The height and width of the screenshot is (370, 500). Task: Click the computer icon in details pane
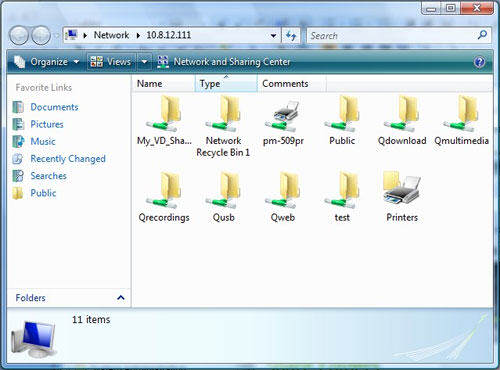(33, 339)
